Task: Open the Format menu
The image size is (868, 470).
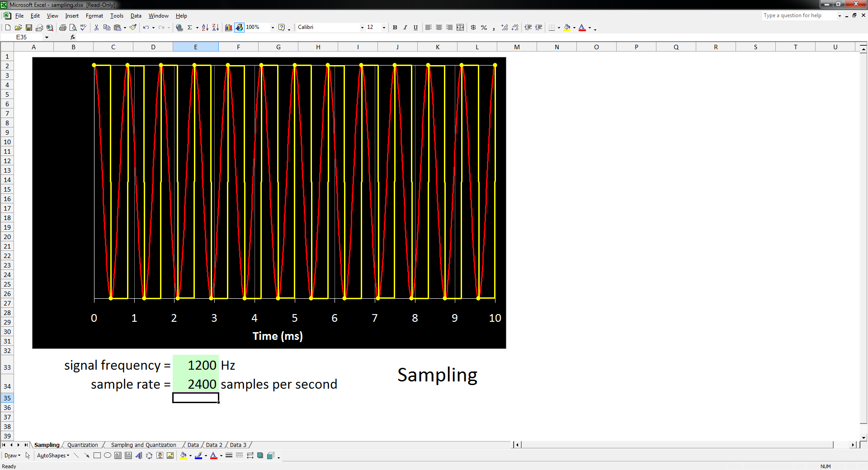Action: 94,16
